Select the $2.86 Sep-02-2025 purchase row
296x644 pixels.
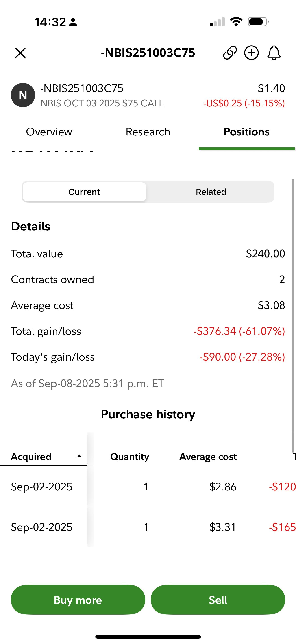[x=148, y=487]
